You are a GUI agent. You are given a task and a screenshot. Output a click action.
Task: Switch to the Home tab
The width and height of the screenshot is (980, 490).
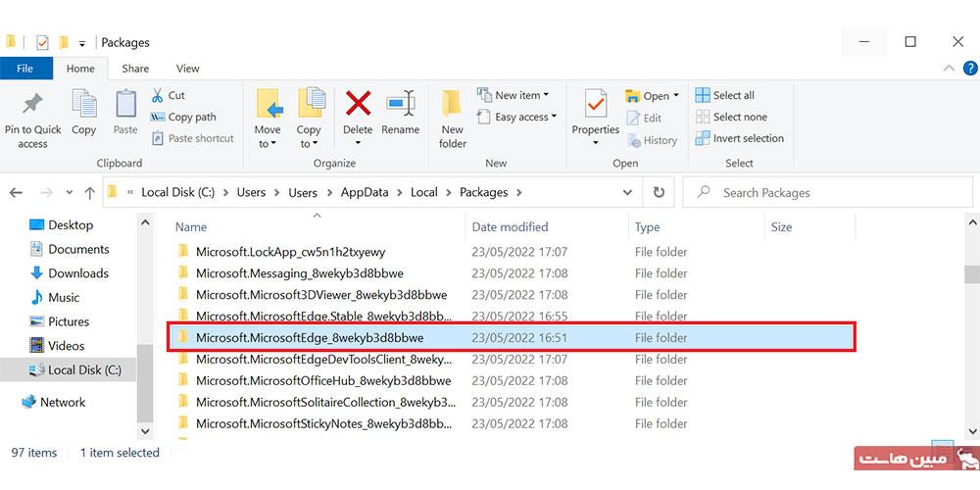(x=80, y=69)
